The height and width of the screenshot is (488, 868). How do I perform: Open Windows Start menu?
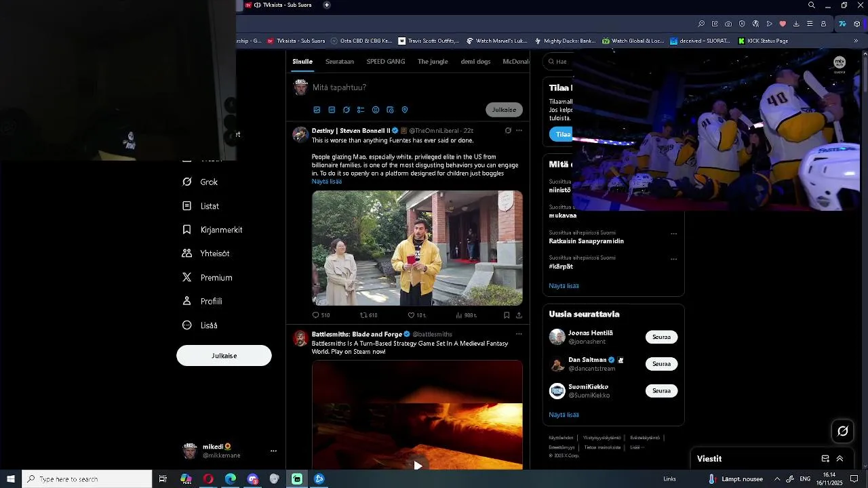pyautogui.click(x=11, y=479)
